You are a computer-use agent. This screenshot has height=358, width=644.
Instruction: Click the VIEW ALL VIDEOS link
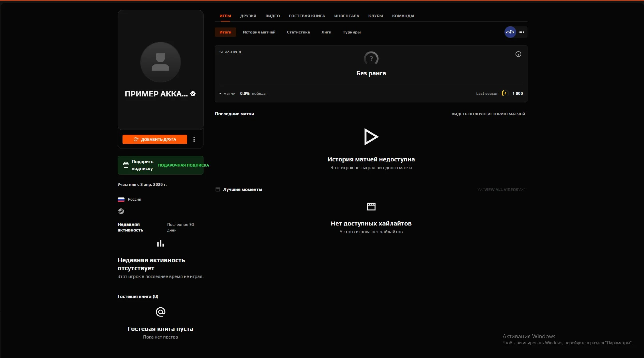pyautogui.click(x=501, y=189)
